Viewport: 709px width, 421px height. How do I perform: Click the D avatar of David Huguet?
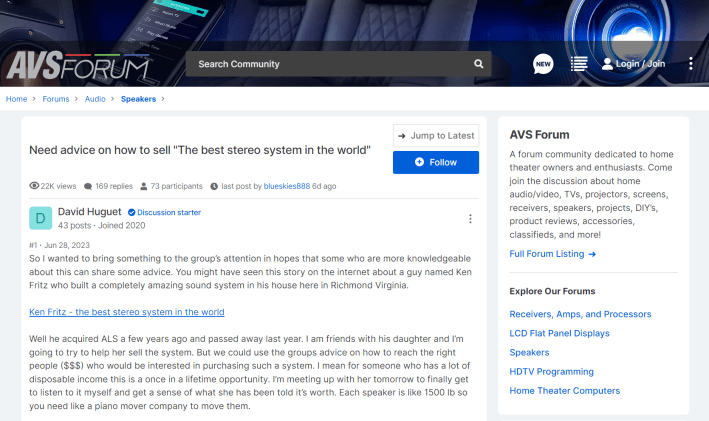click(41, 218)
